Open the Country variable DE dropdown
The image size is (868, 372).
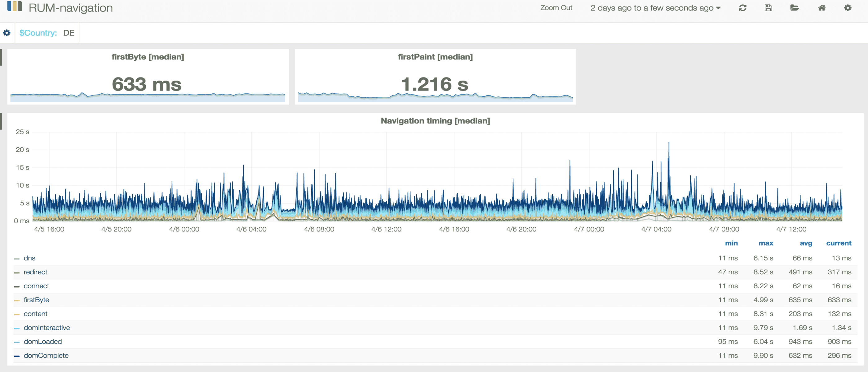pos(69,33)
